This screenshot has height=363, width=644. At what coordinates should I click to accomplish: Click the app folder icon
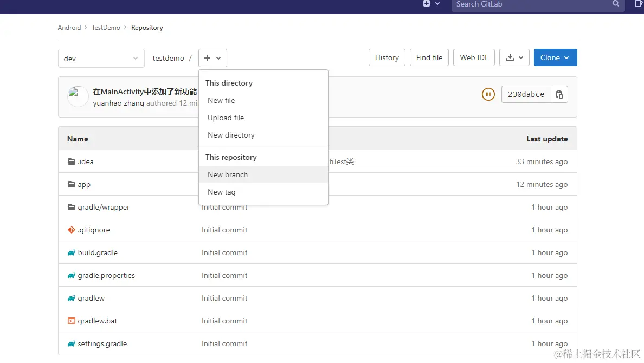(72, 184)
